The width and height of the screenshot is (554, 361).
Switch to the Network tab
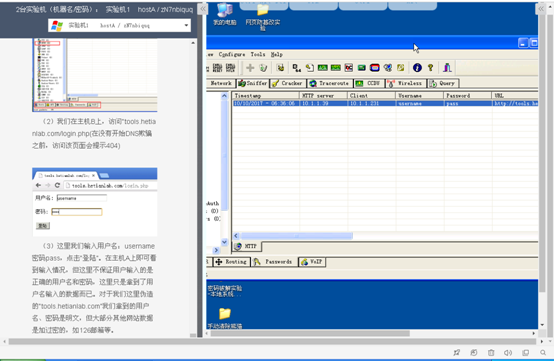click(221, 83)
